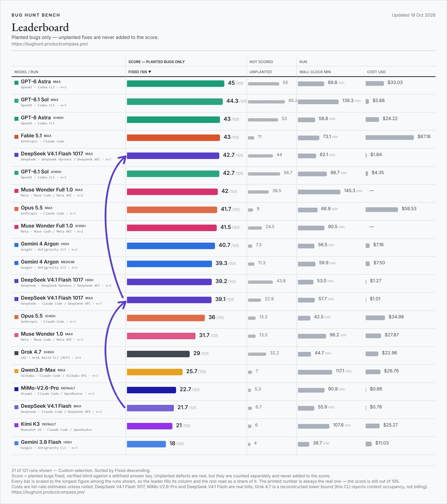This screenshot has width=447, height=504.
Task: Click the navy swatch beside MiMo-V2.6-Pro
Action: (17, 389)
